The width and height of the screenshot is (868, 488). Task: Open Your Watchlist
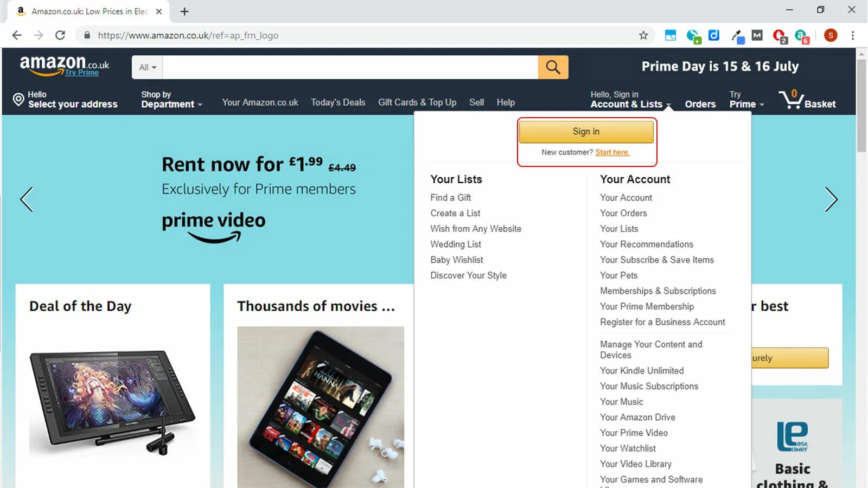click(x=628, y=448)
